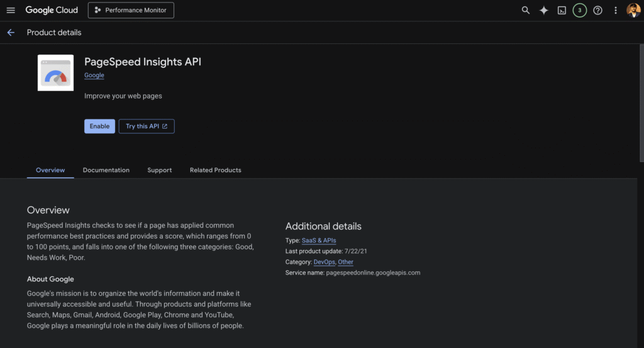
Task: Open the help question mark menu
Action: pyautogui.click(x=597, y=10)
